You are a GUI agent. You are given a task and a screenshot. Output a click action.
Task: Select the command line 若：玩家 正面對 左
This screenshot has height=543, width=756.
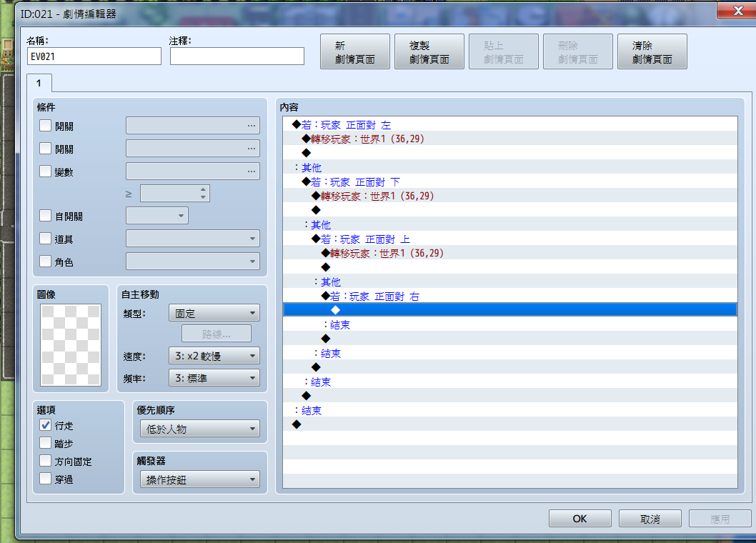coord(510,125)
